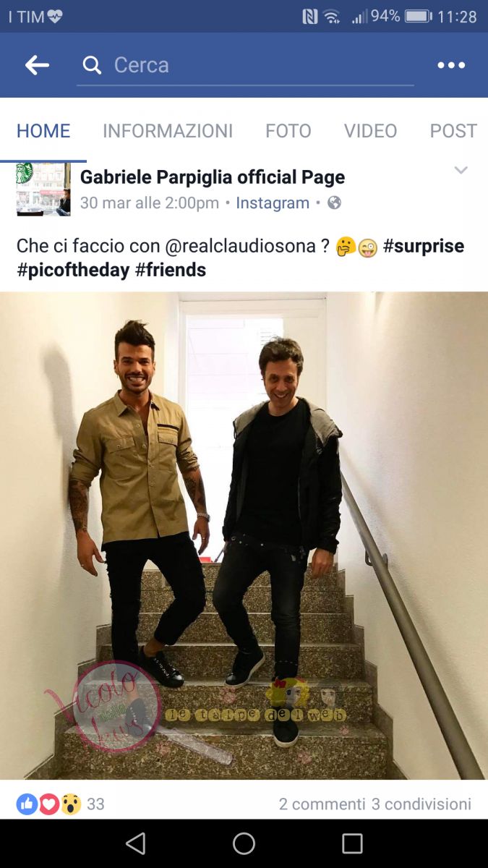Open the Instagram source link
This screenshot has width=488, height=868.
coord(273,203)
